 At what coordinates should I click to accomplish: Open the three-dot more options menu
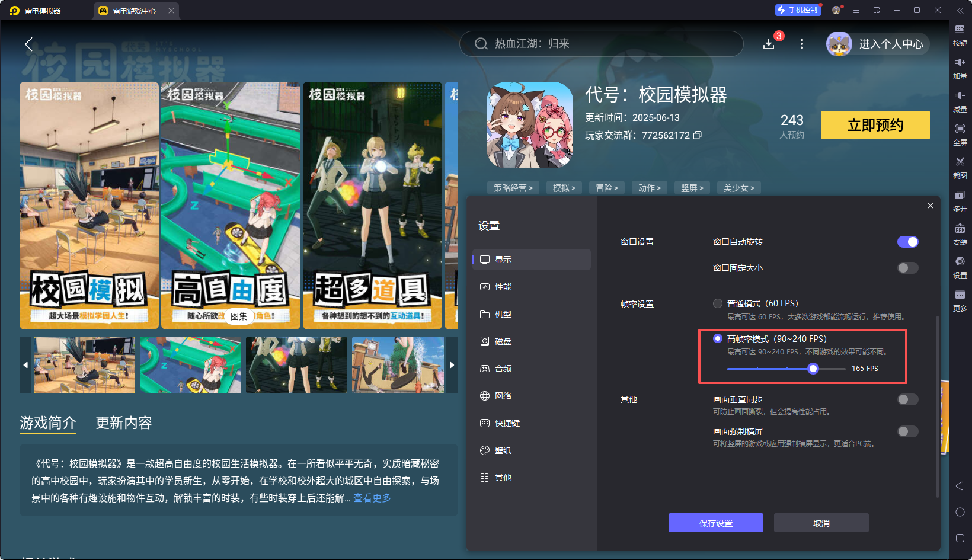(x=802, y=44)
